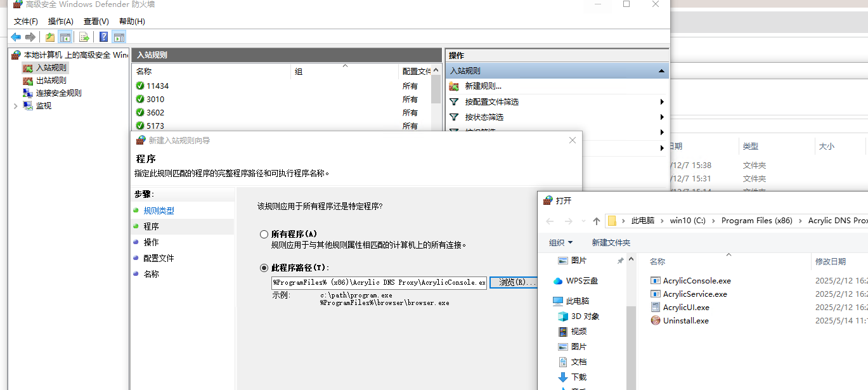Click the up arrow in Open dialog

pos(596,221)
